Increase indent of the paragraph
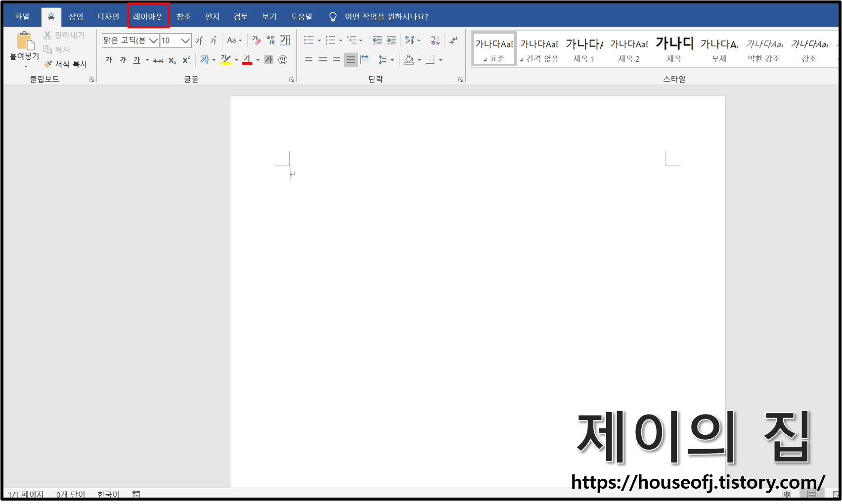 click(391, 41)
